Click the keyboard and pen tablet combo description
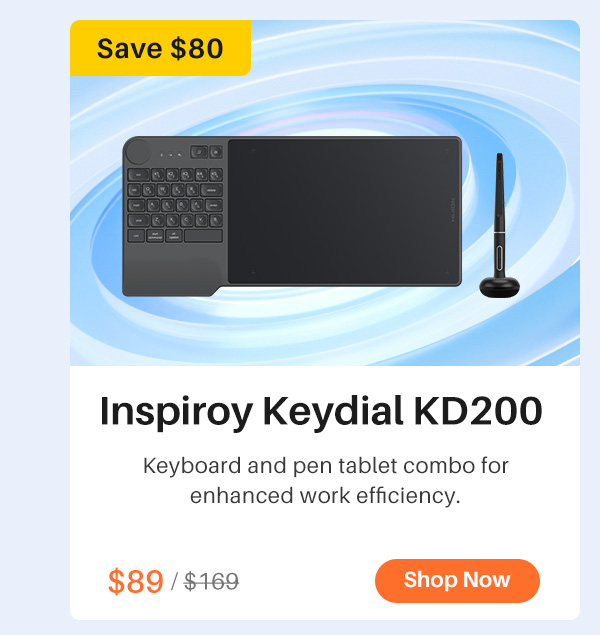 [326, 480]
